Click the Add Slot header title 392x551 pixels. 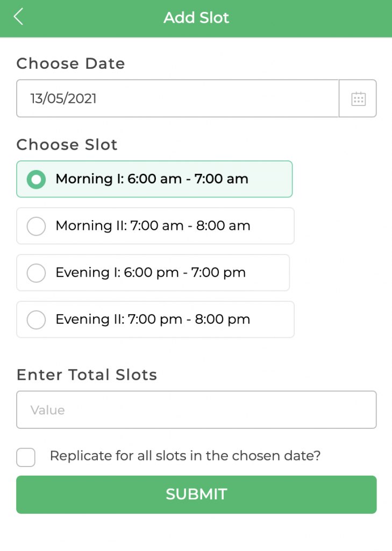pos(196,18)
